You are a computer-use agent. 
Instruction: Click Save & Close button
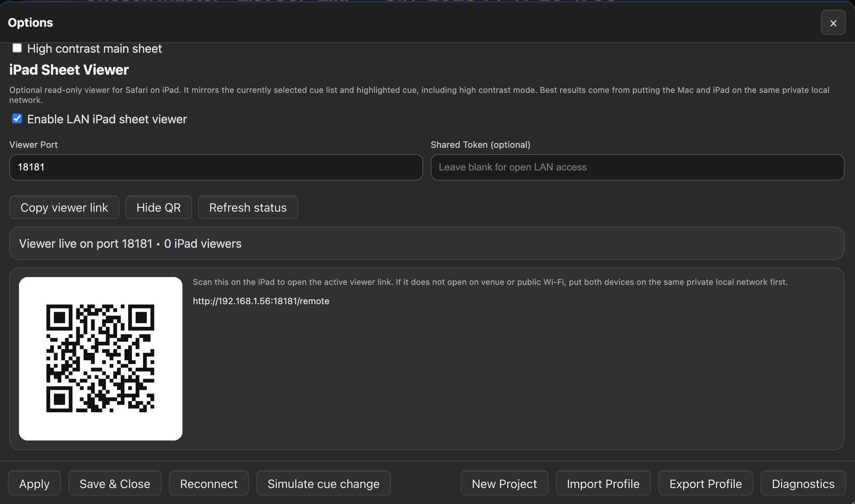[115, 484]
